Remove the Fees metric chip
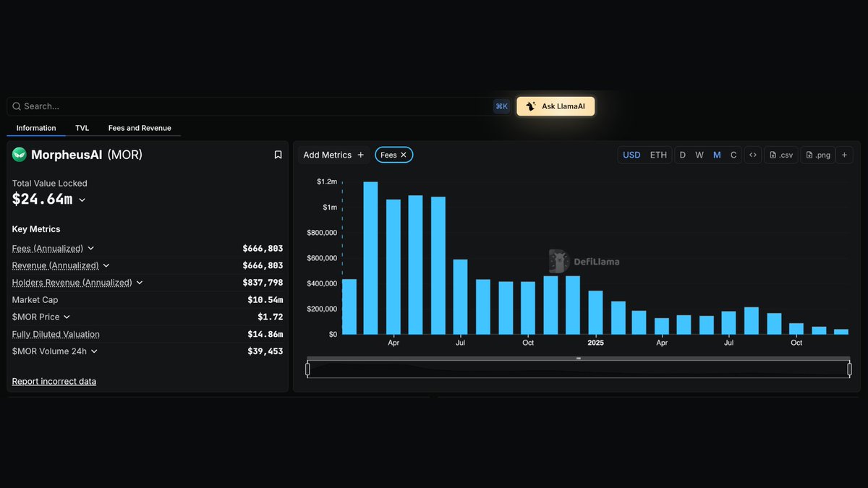 (x=404, y=154)
